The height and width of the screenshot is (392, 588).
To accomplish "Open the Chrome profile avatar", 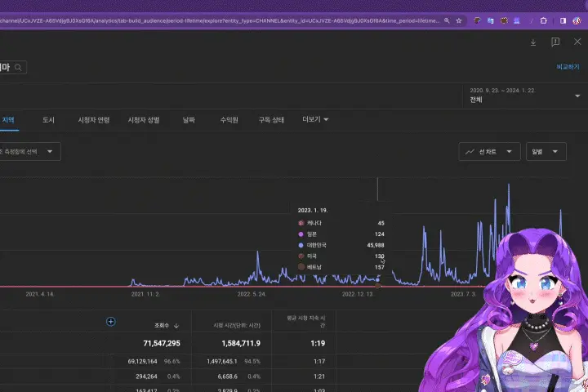I will [x=577, y=21].
